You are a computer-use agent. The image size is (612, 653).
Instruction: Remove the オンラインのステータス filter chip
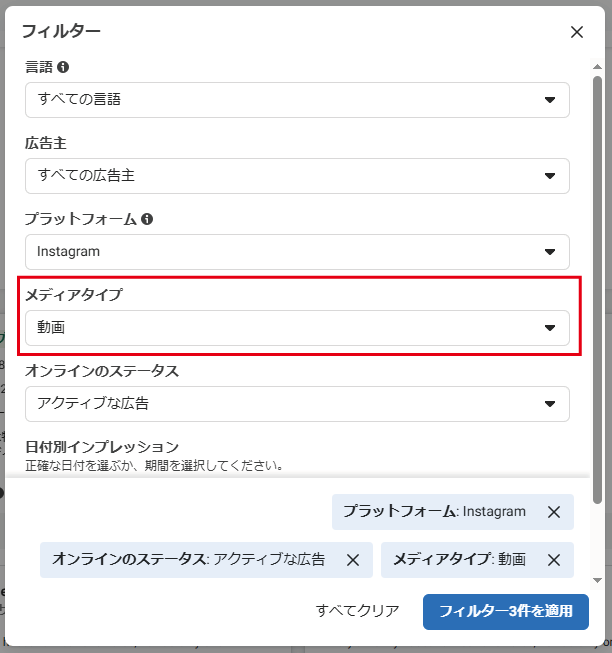pos(353,560)
